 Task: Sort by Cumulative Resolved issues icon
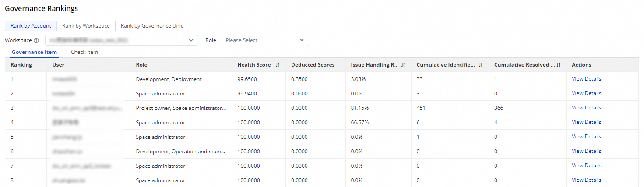click(x=558, y=65)
